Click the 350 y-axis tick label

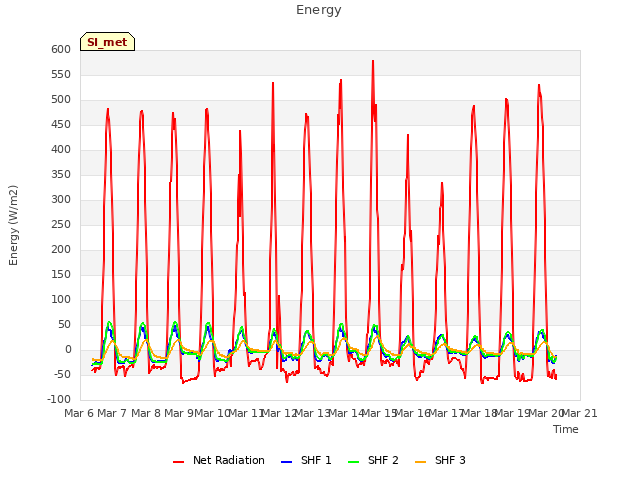[61, 175]
